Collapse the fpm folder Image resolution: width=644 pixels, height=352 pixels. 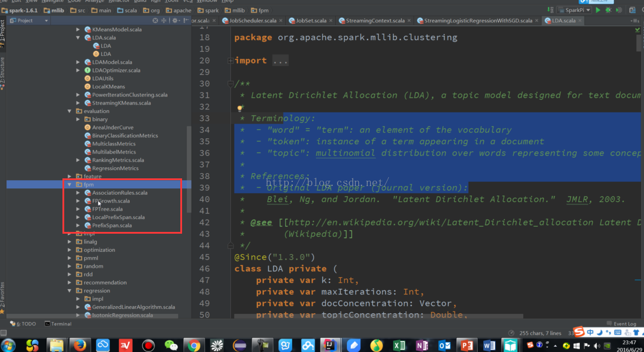[70, 185]
